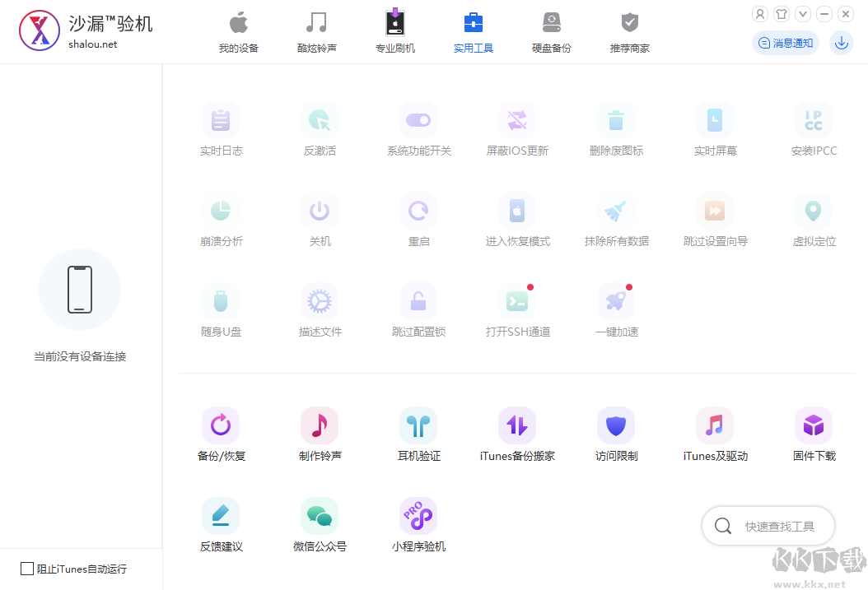Switch to 酷炫铃声 tab
The image size is (868, 590).
(316, 32)
